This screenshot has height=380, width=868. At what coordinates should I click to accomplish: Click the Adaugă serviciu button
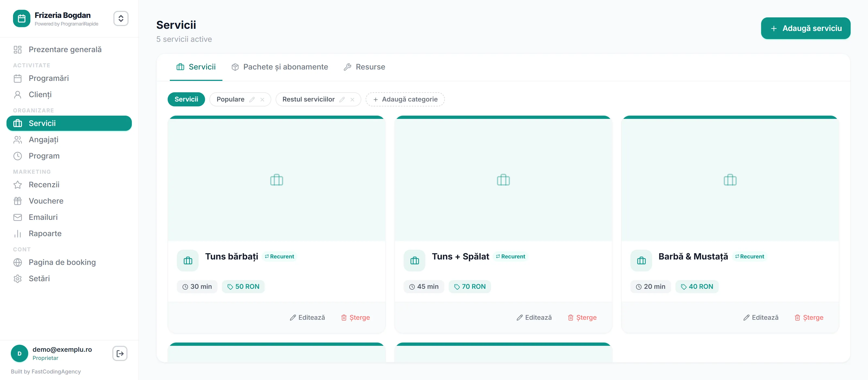tap(805, 28)
